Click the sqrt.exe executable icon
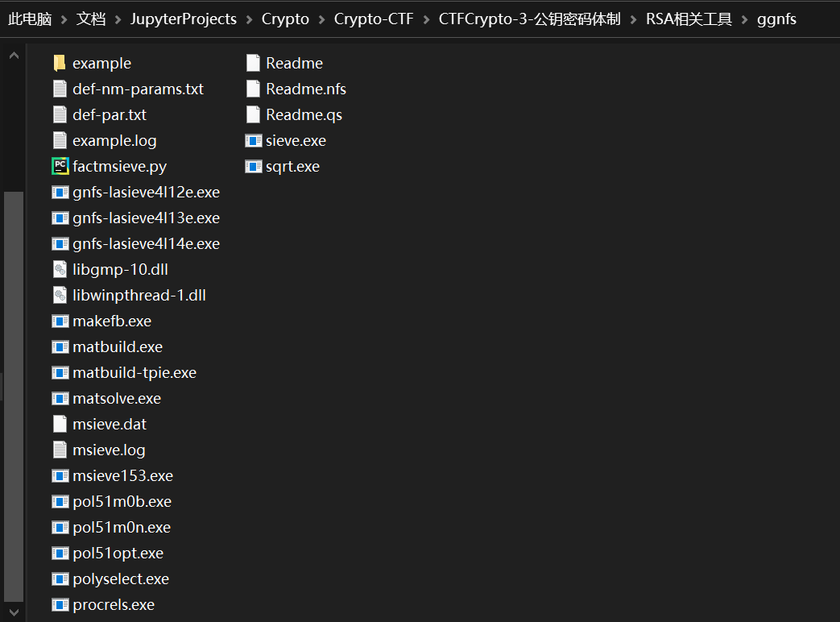Viewport: 840px width, 622px height. tap(254, 167)
